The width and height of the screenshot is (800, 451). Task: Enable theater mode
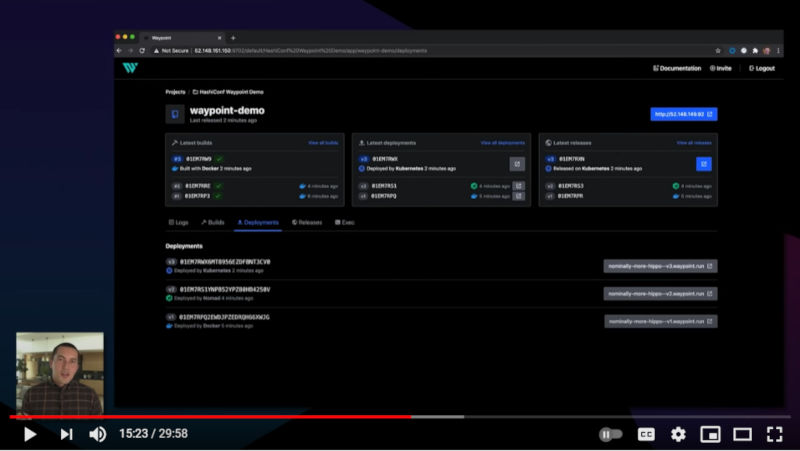tap(742, 434)
